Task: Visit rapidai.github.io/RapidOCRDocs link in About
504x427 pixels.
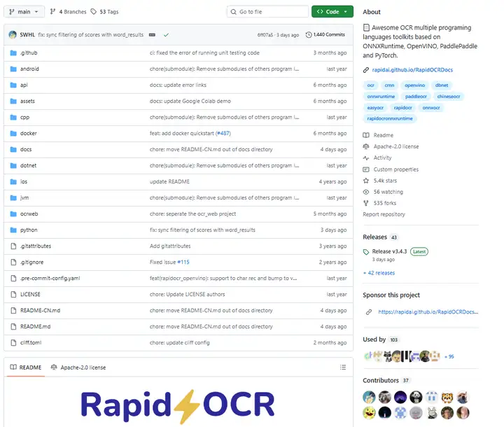Action: (x=412, y=70)
